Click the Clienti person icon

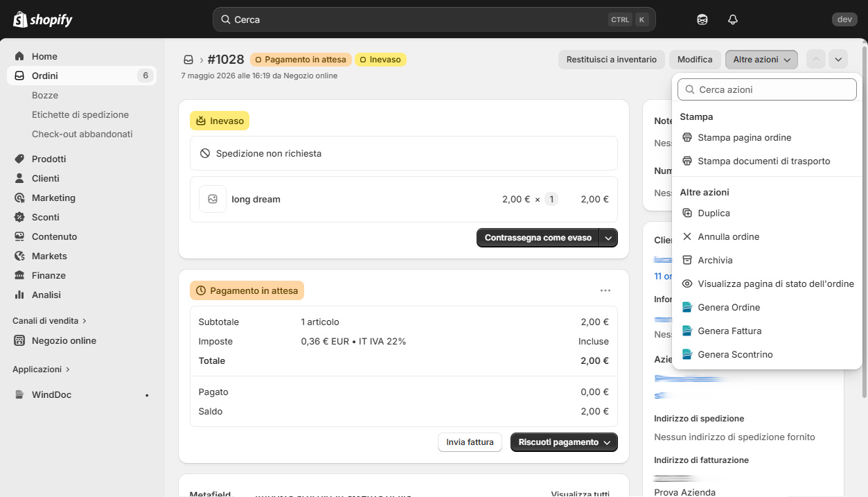(19, 178)
